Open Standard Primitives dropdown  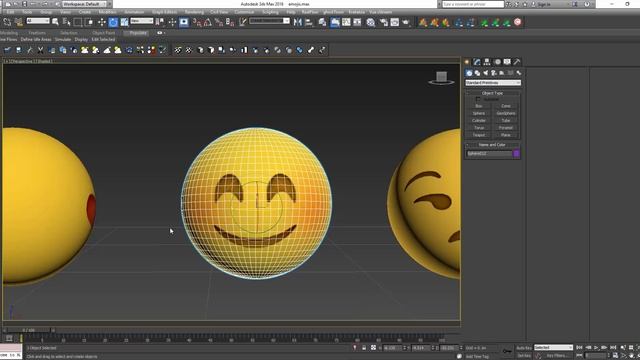click(x=493, y=83)
